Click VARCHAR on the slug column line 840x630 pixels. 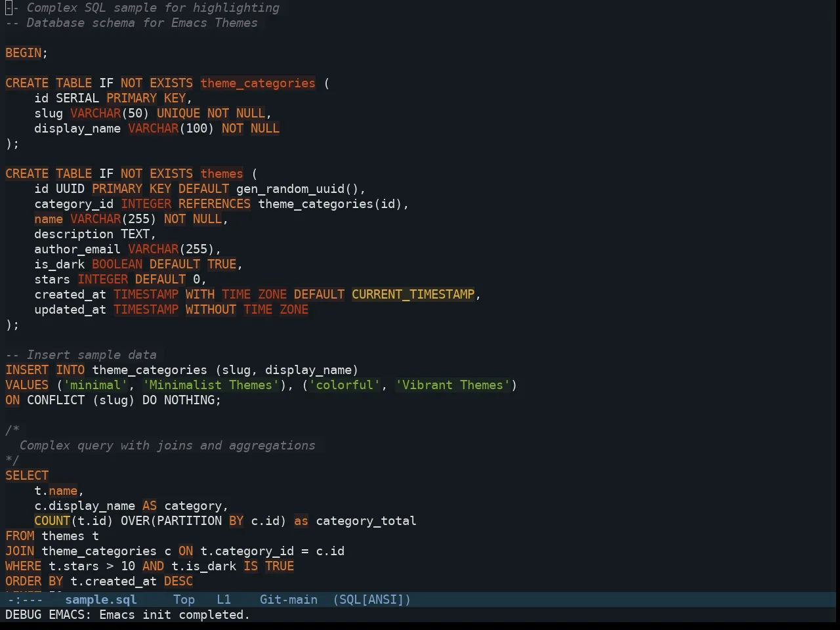(96, 113)
